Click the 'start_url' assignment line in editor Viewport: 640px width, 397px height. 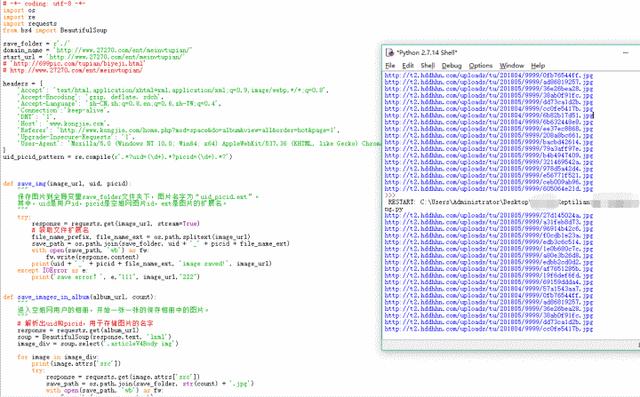(x=93, y=57)
